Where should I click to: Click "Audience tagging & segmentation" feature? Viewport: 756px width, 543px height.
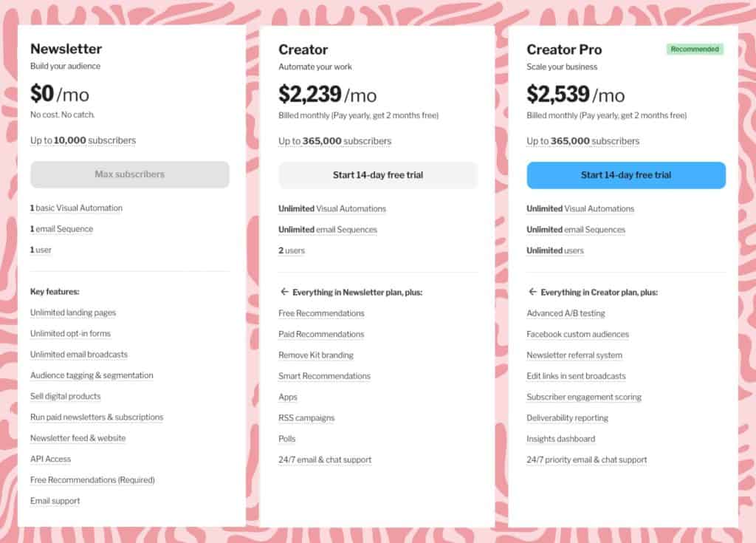pos(92,375)
